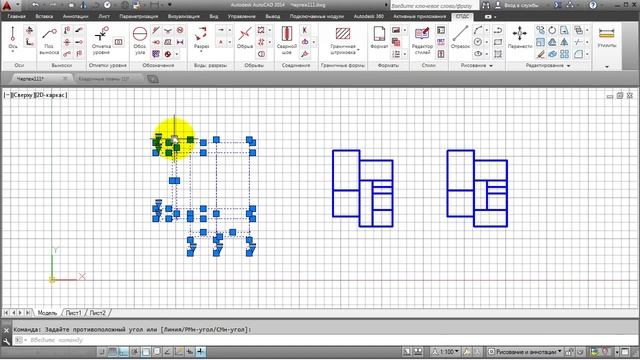
Task: Close the command line with X button
Action: click(6, 330)
